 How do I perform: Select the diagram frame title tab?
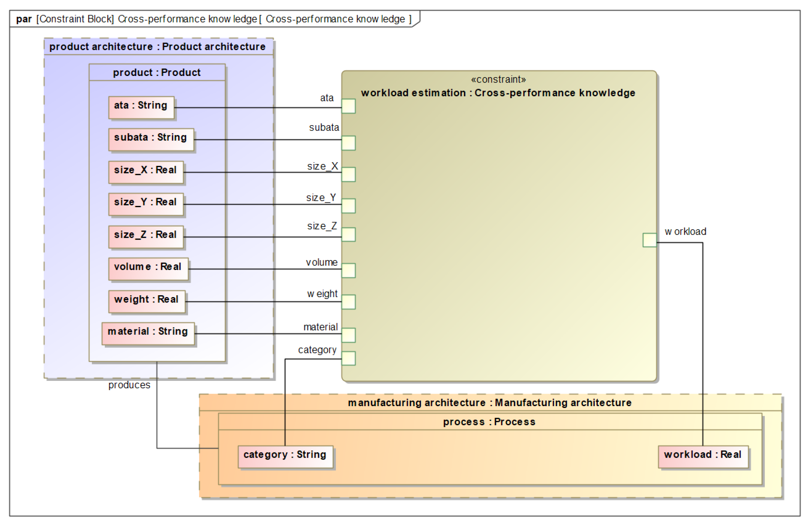pos(213,19)
